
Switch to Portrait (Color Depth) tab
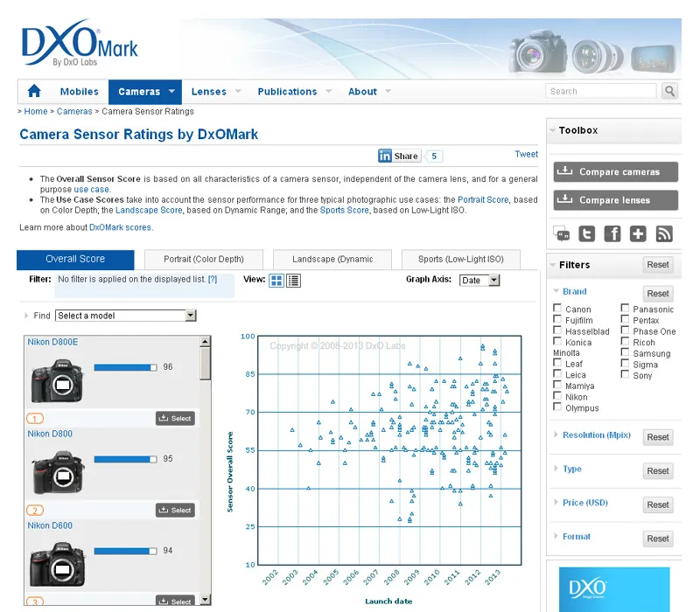click(204, 259)
